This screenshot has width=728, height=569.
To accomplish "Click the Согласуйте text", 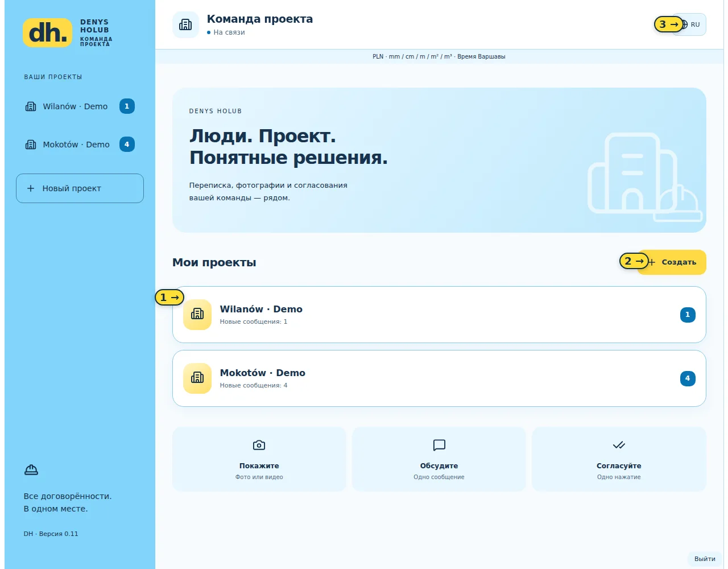I will click(619, 466).
